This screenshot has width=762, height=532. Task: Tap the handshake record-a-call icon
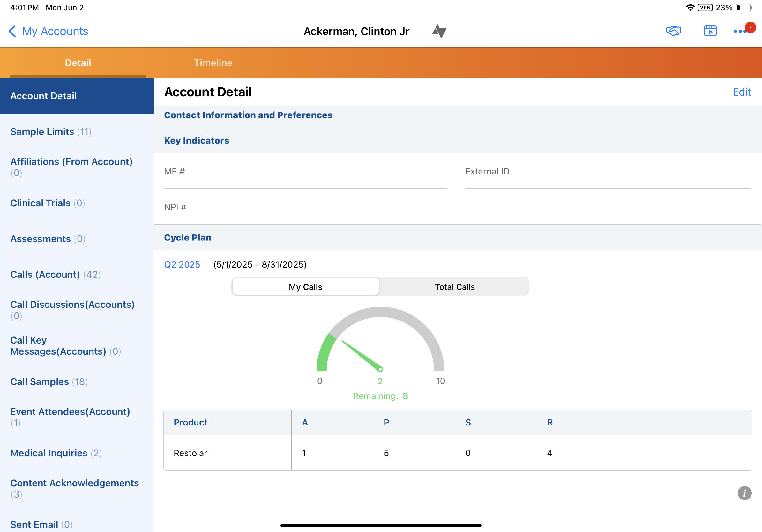(673, 31)
